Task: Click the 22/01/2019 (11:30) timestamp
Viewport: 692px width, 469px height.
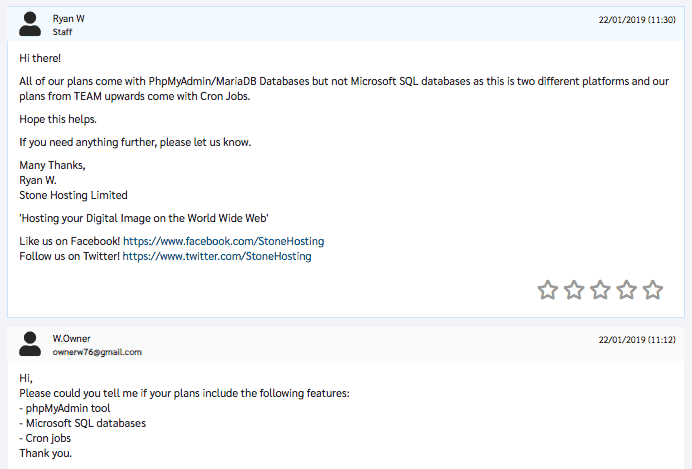Action: tap(637, 19)
